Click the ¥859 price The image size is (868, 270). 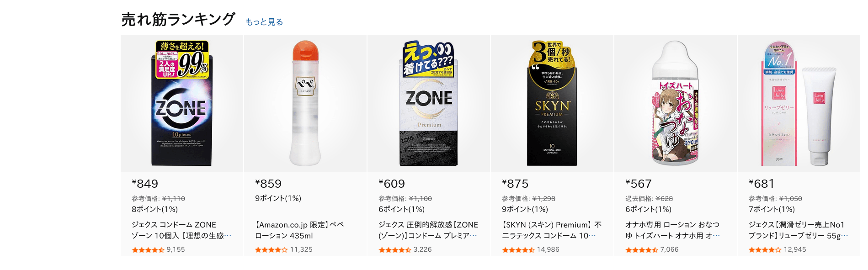[268, 184]
